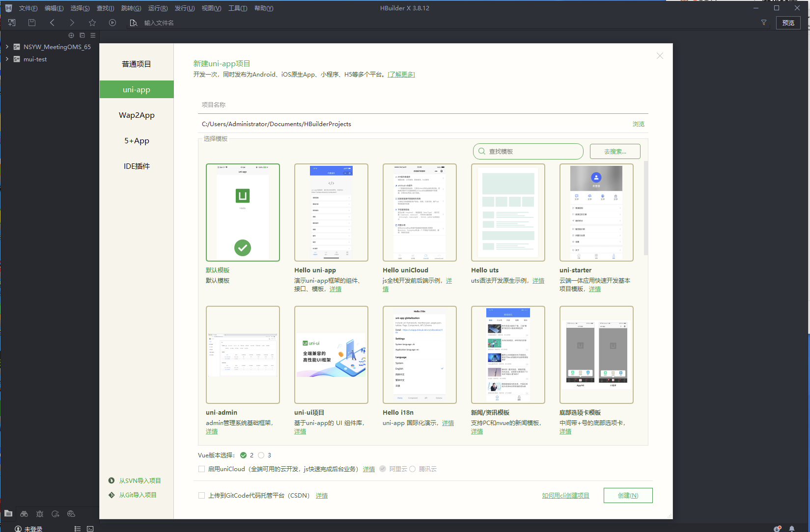This screenshot has height=532, width=810.
Task: Select the Hello uni-app template thumbnail
Action: point(331,213)
